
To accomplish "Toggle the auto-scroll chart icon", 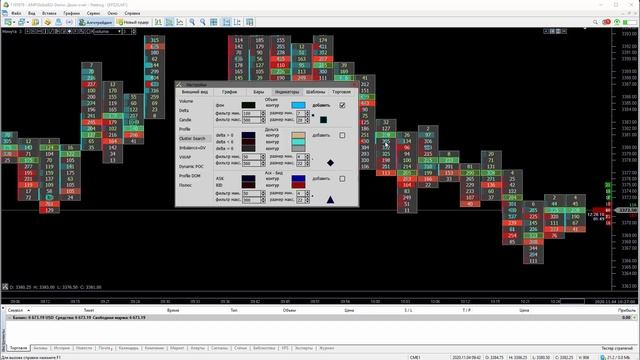I will click(x=227, y=22).
